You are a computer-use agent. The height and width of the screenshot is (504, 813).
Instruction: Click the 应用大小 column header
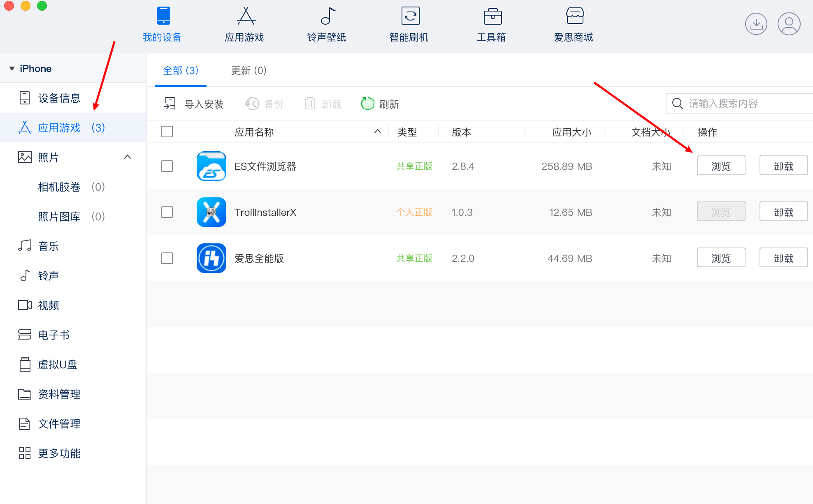pyautogui.click(x=572, y=132)
